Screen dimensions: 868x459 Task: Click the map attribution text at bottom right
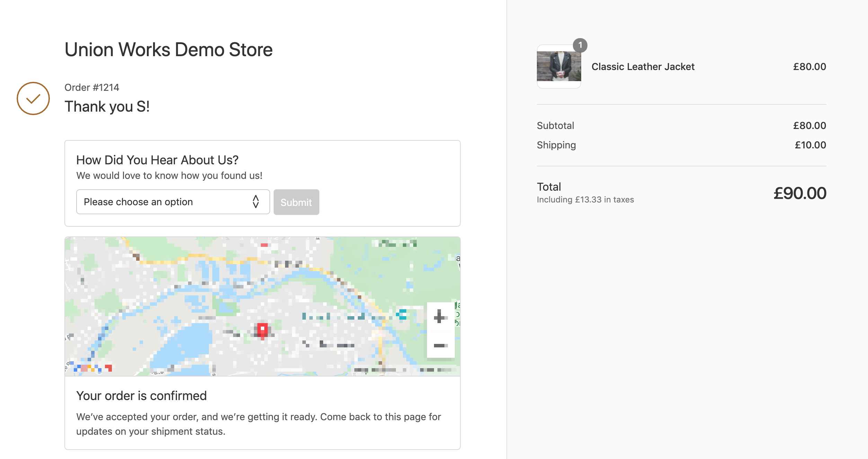click(404, 370)
